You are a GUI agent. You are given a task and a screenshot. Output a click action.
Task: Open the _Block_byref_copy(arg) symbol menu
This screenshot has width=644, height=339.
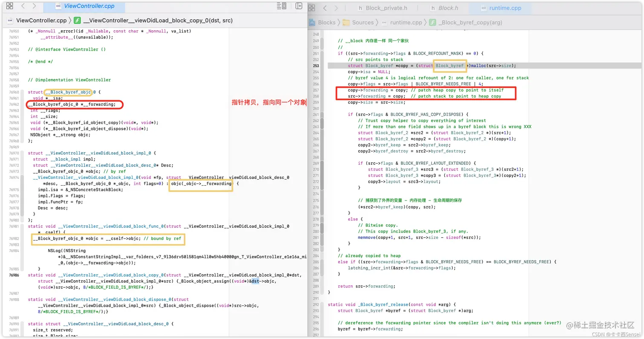pos(470,22)
